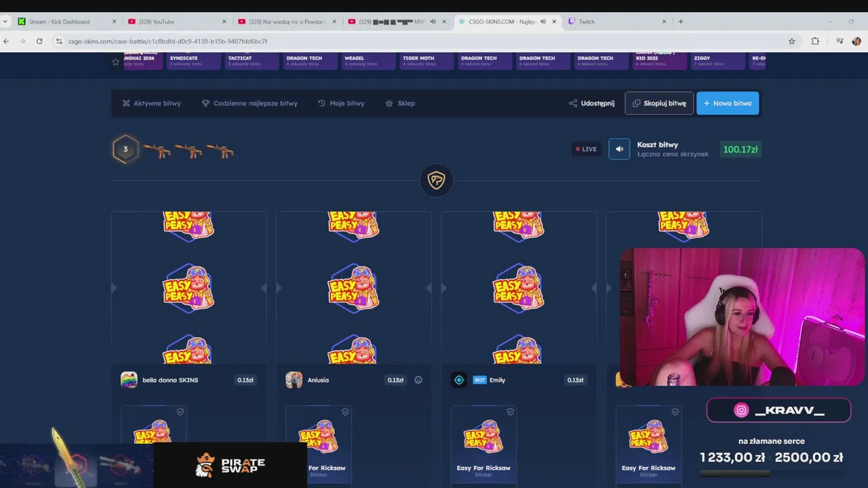Open the media controls icon in toolbar

840,41
